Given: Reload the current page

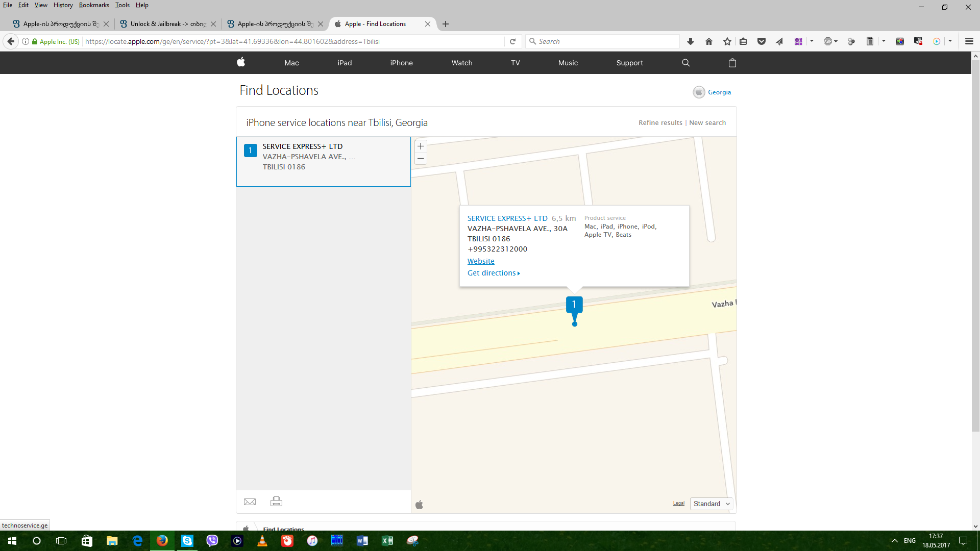Looking at the screenshot, I should click(x=512, y=41).
